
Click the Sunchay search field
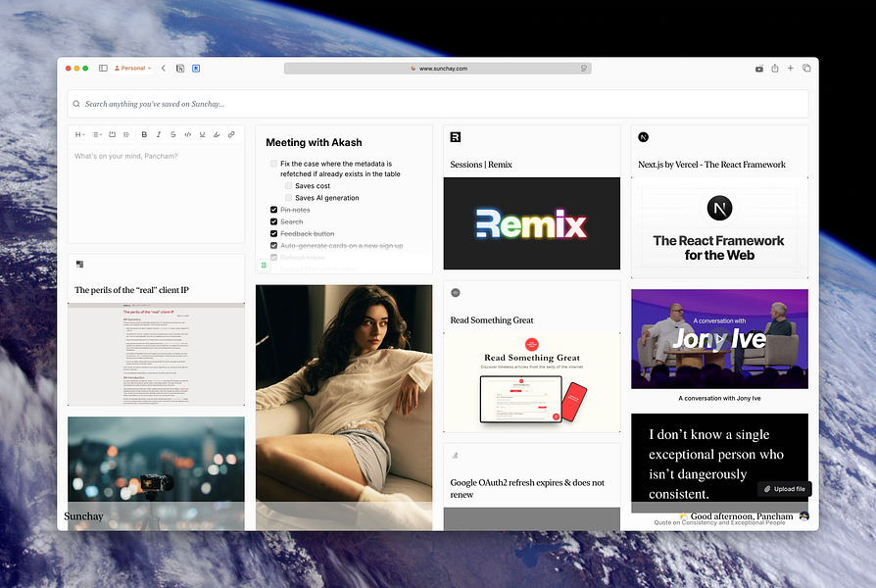[x=437, y=104]
